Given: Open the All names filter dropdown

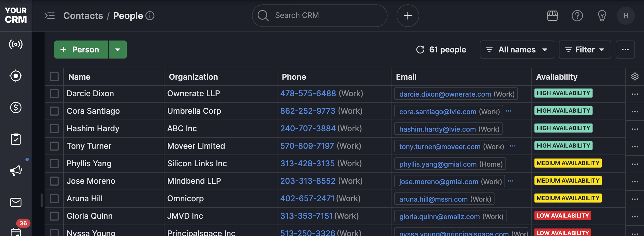Looking at the screenshot, I should [517, 50].
